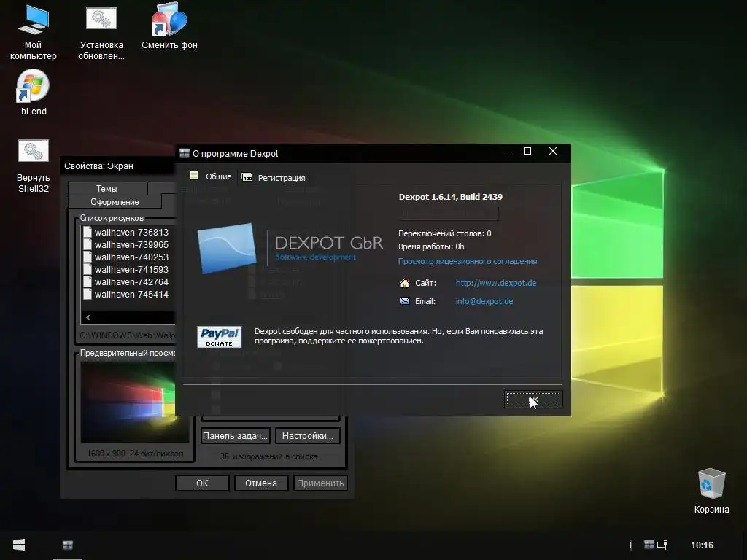
Task: Minimize the О программе Dexpot window
Action: (508, 152)
